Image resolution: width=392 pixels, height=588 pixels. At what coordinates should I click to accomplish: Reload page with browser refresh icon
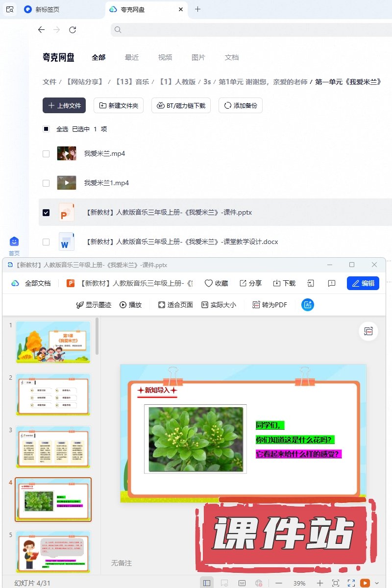click(x=73, y=30)
